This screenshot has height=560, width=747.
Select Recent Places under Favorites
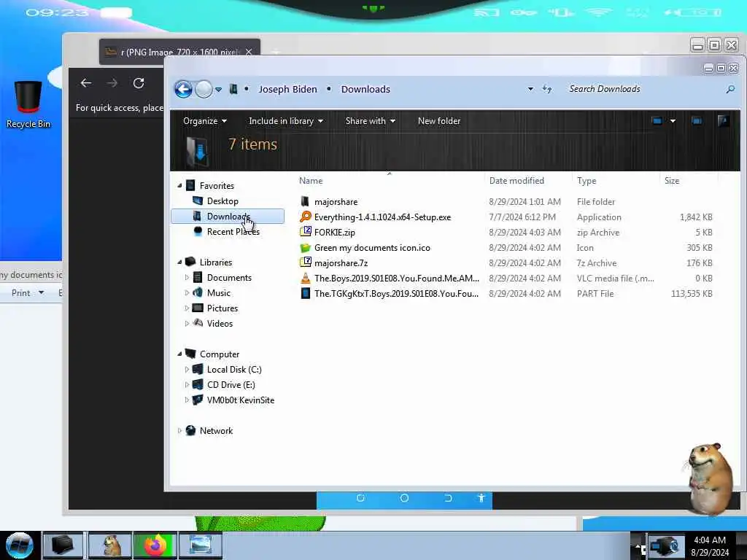[x=226, y=231]
